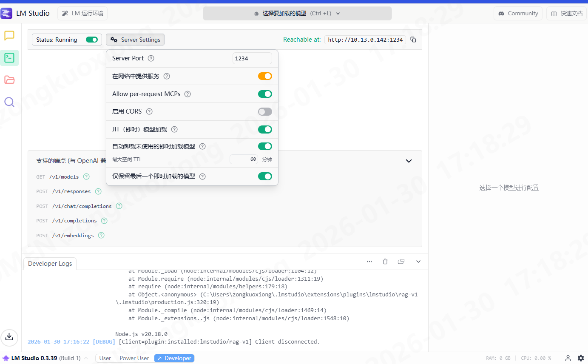The width and height of the screenshot is (588, 364).
Task: Open the Downloads icon in sidebar
Action: pyautogui.click(x=9, y=337)
